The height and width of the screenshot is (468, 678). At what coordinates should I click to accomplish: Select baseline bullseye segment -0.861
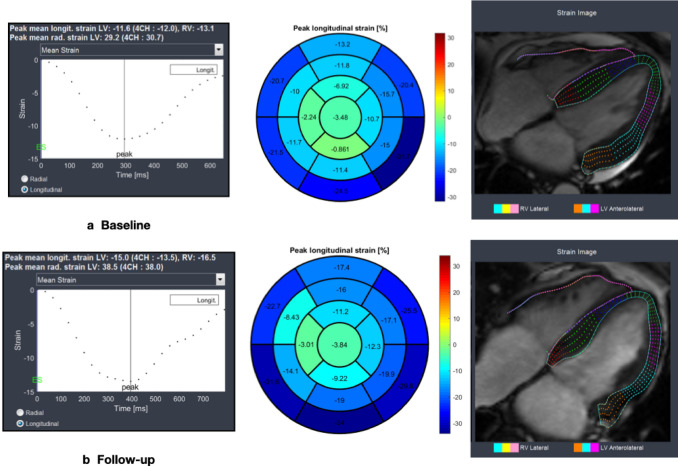click(x=341, y=149)
